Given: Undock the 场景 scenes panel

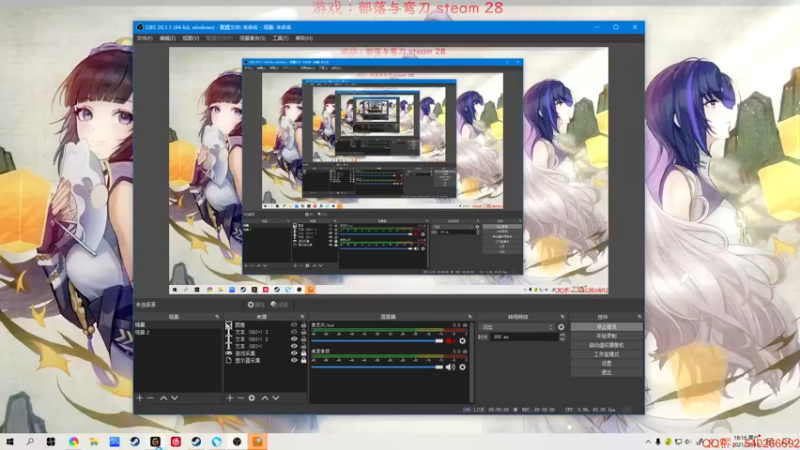Looking at the screenshot, I should pos(217,317).
